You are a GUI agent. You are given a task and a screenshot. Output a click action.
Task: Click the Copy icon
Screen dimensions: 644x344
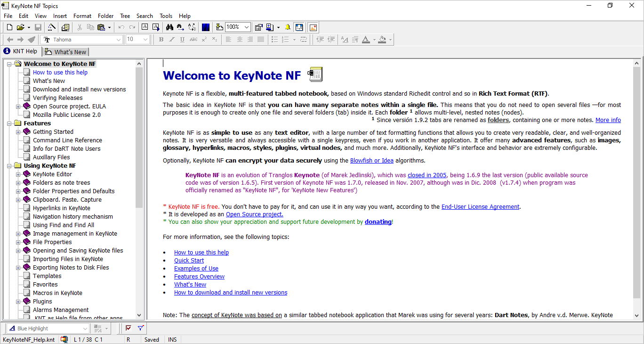pos(90,27)
